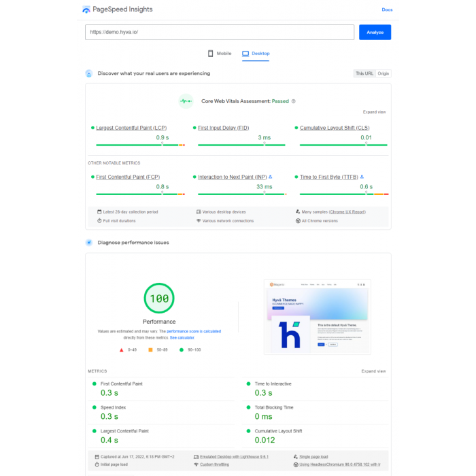The image size is (476, 476).
Task: Select the This URL toggle option
Action: [x=364, y=73]
